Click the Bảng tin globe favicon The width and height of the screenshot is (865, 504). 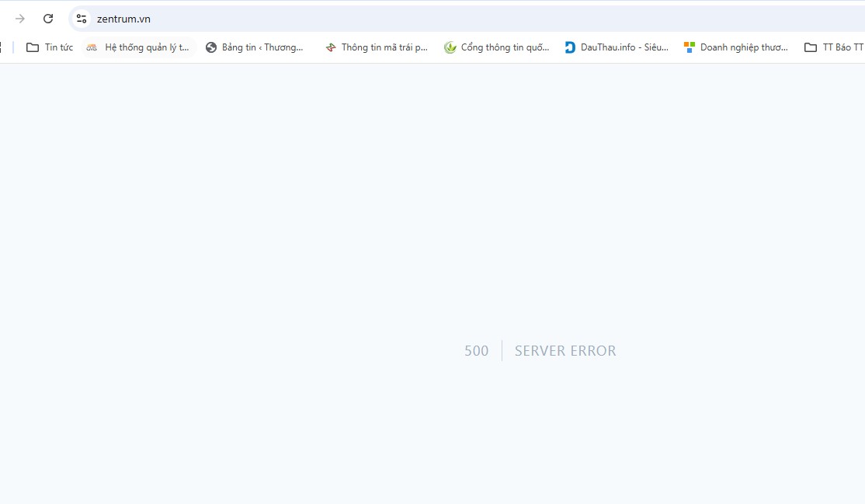210,47
